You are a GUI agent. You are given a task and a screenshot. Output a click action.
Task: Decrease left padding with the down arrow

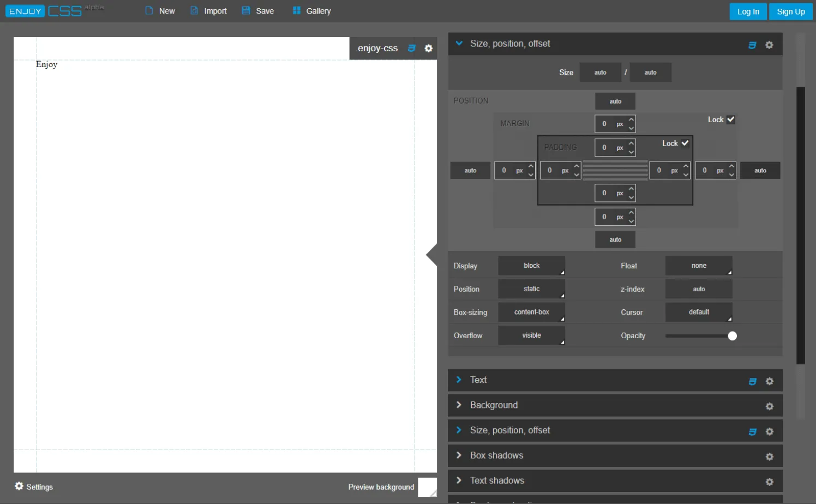click(x=577, y=175)
